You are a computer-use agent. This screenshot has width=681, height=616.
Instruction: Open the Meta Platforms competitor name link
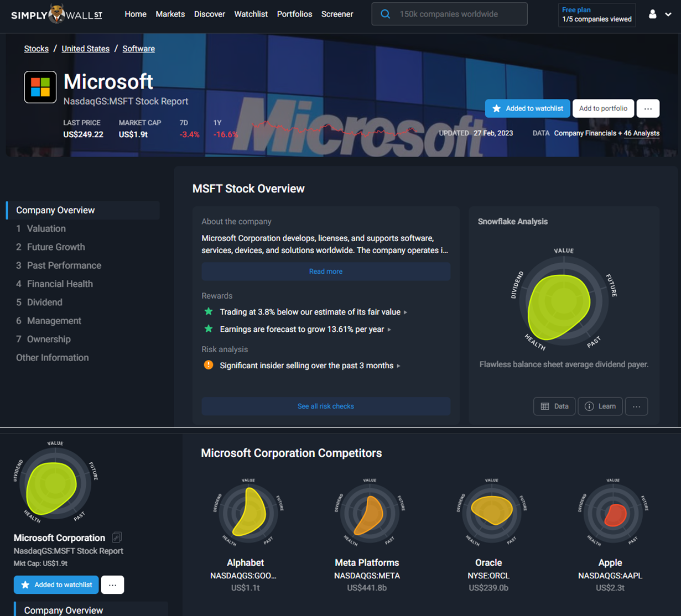pos(367,562)
